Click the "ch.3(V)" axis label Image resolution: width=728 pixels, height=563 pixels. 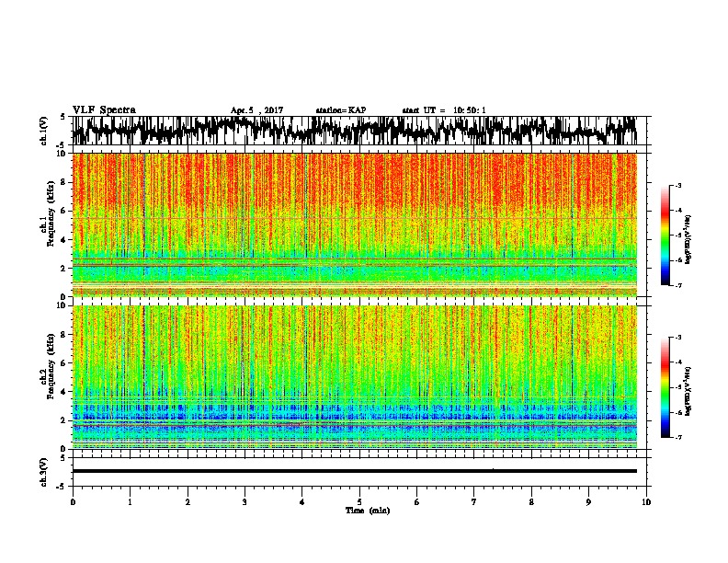coord(44,472)
